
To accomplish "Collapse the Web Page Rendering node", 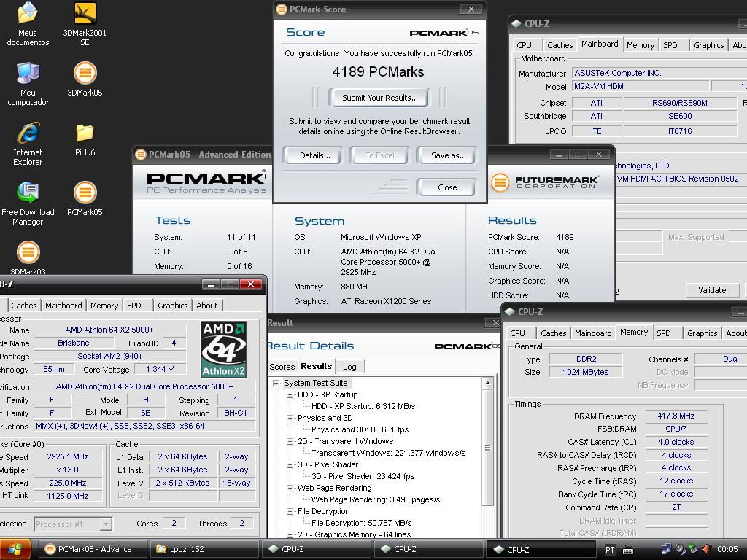I will point(290,488).
